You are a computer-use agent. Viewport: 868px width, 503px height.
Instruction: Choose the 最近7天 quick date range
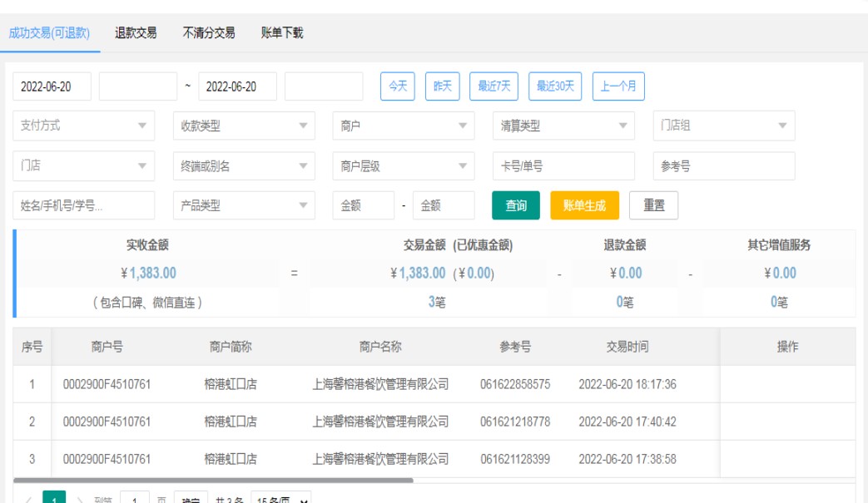494,86
